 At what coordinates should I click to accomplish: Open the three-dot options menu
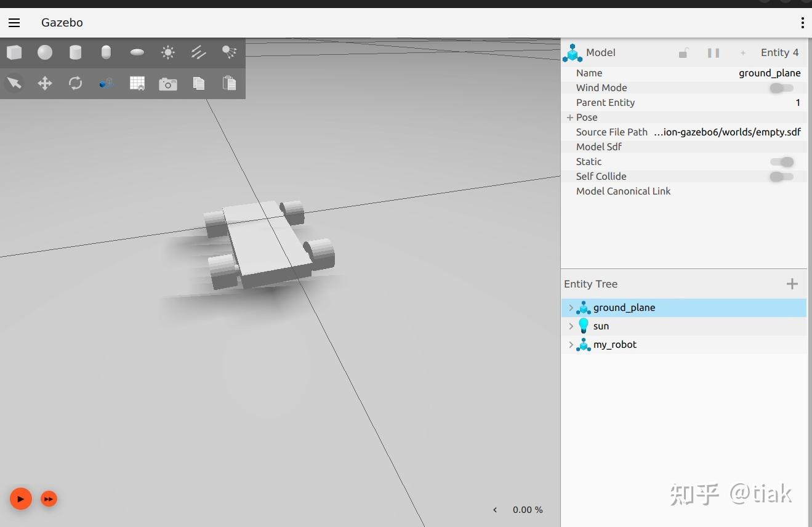802,23
